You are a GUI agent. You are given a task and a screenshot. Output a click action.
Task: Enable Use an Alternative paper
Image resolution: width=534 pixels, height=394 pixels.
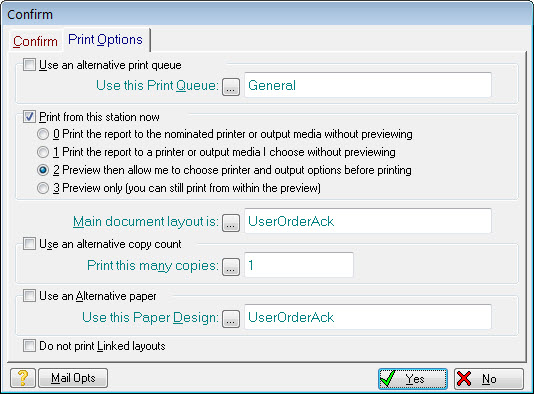[29, 296]
